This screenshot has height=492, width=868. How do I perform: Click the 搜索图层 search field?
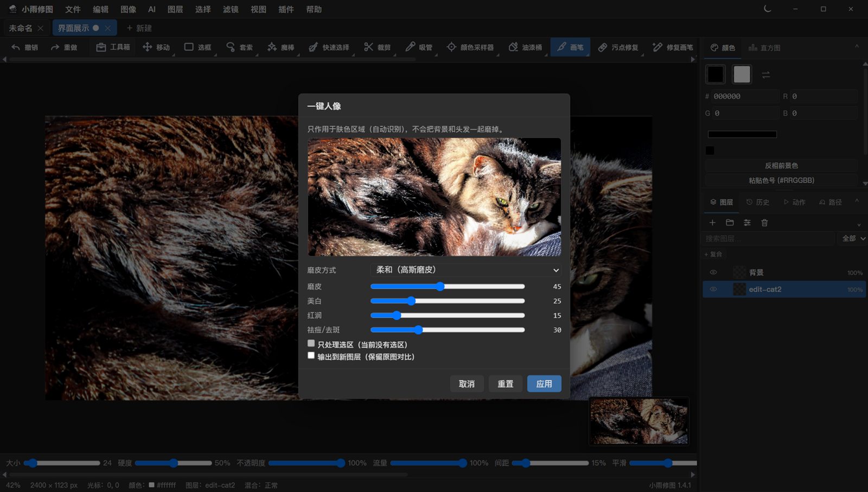pyautogui.click(x=769, y=238)
